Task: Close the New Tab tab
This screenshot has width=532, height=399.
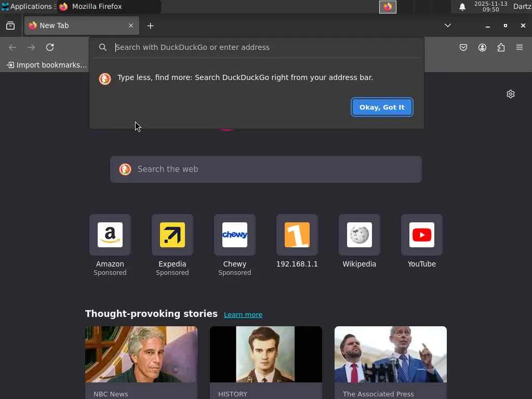Action: click(131, 25)
